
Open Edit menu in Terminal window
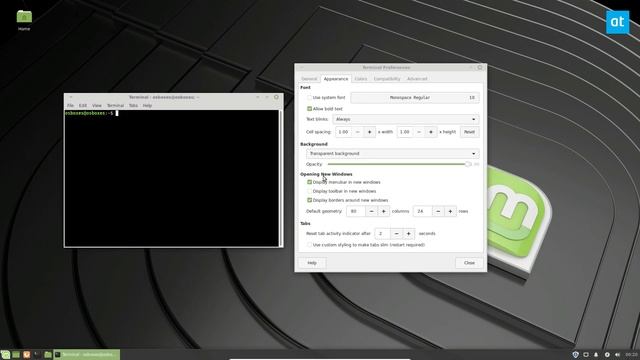click(x=83, y=105)
